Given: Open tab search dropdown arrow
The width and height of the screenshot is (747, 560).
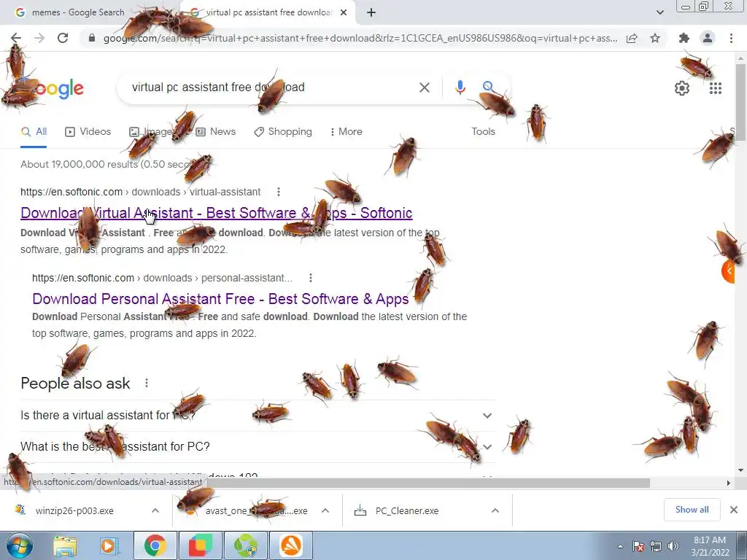Looking at the screenshot, I should [659, 12].
